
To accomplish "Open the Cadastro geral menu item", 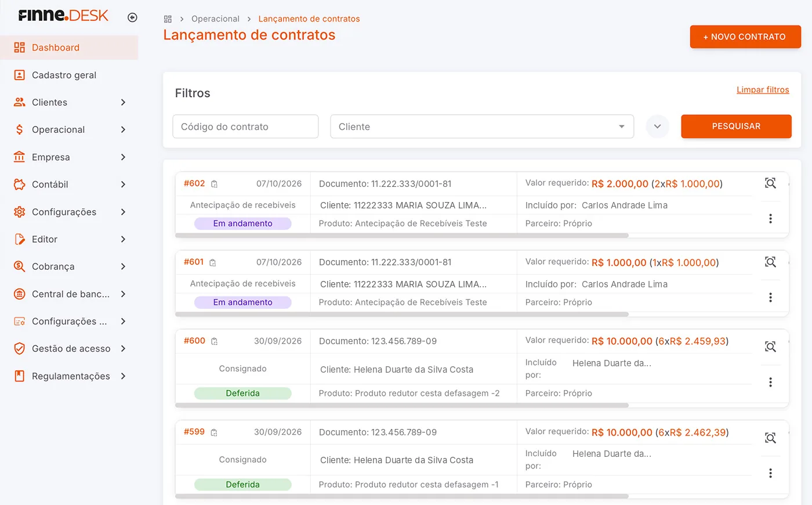I will pos(69,75).
